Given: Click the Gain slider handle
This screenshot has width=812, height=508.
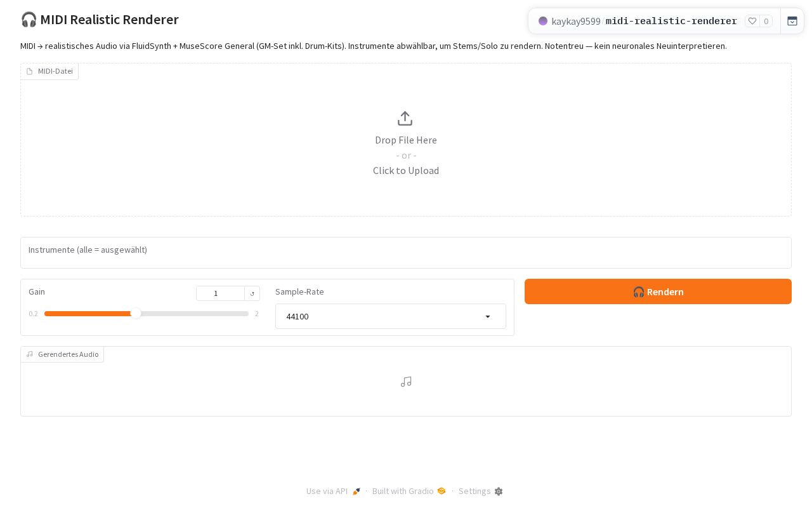Looking at the screenshot, I should pyautogui.click(x=136, y=314).
